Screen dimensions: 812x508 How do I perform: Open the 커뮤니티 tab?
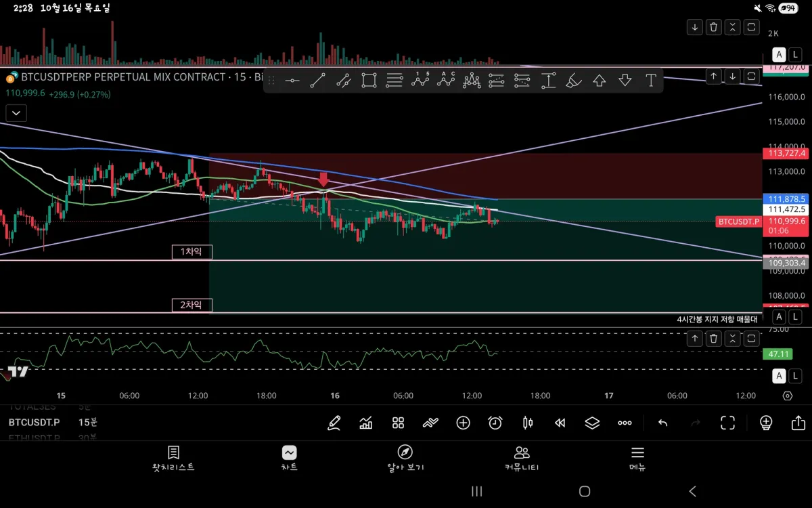pos(521,459)
